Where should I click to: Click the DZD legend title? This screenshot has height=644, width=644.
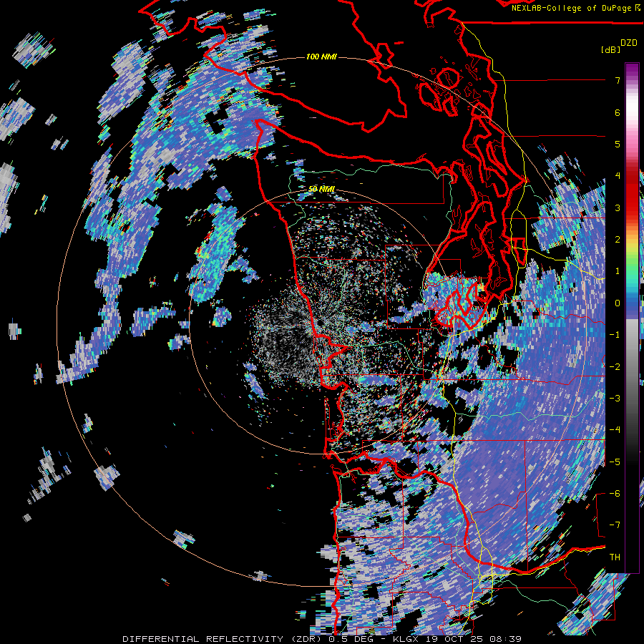pyautogui.click(x=629, y=43)
